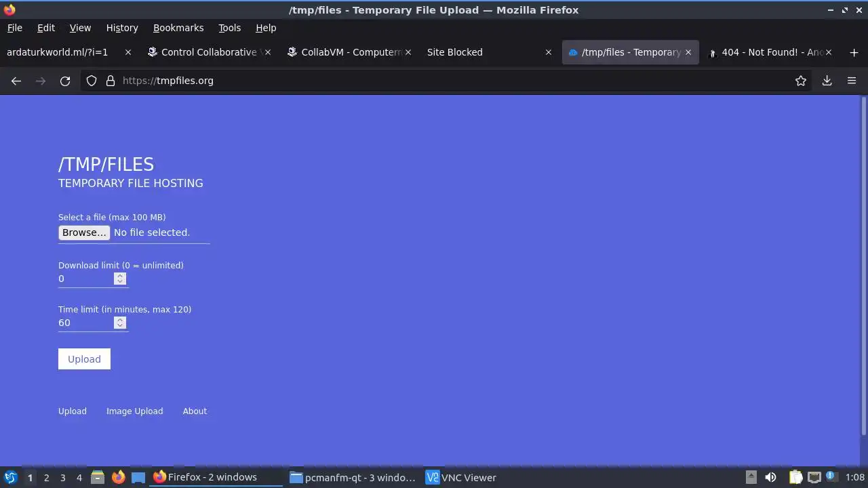Click the white Upload button

pos(84,359)
